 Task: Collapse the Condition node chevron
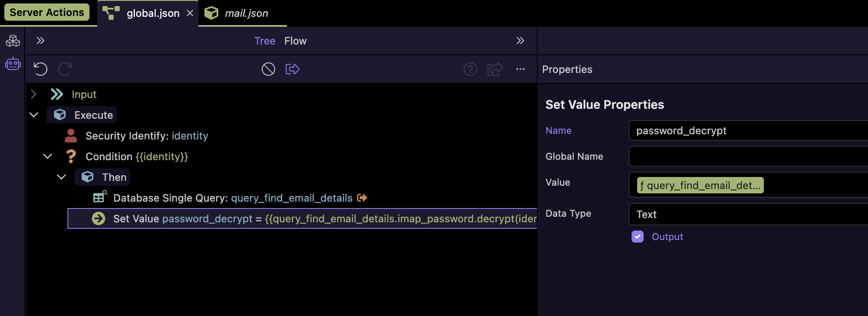click(48, 156)
